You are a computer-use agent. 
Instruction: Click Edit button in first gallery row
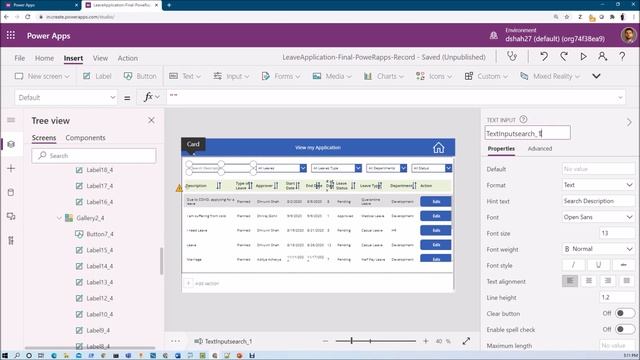[x=436, y=201]
